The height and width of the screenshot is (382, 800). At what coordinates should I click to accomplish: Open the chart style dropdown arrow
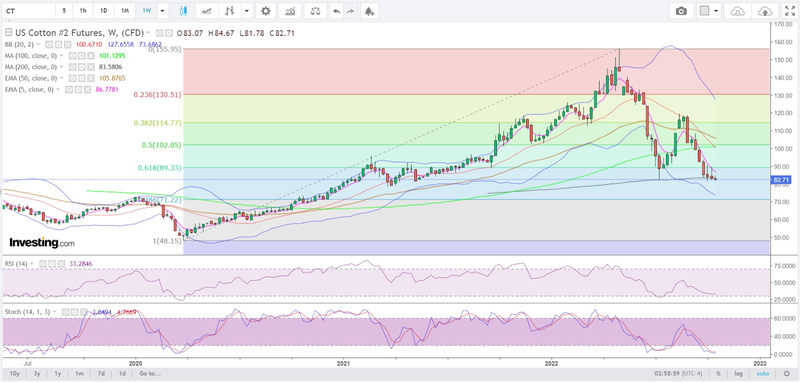coord(247,10)
